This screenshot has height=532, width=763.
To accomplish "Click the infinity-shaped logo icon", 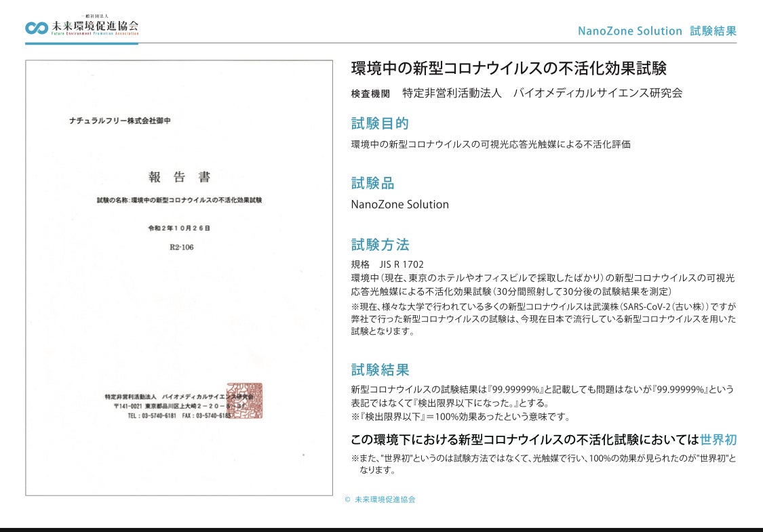I will 36,28.
